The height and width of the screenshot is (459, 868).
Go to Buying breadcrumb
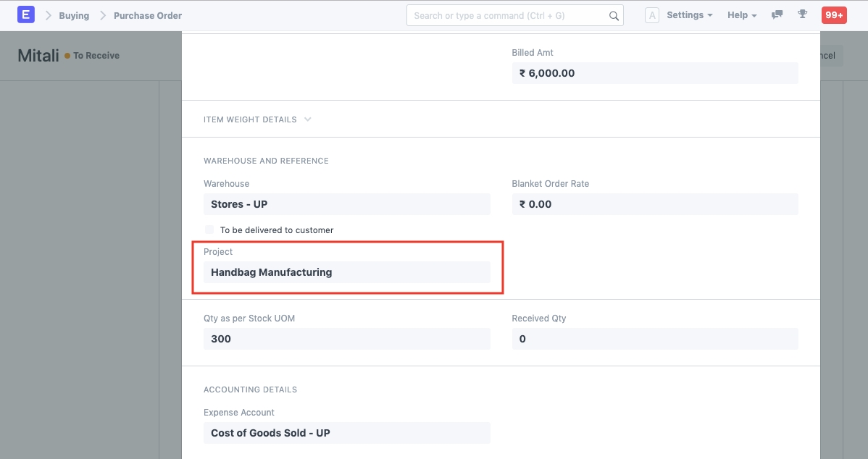tap(74, 15)
